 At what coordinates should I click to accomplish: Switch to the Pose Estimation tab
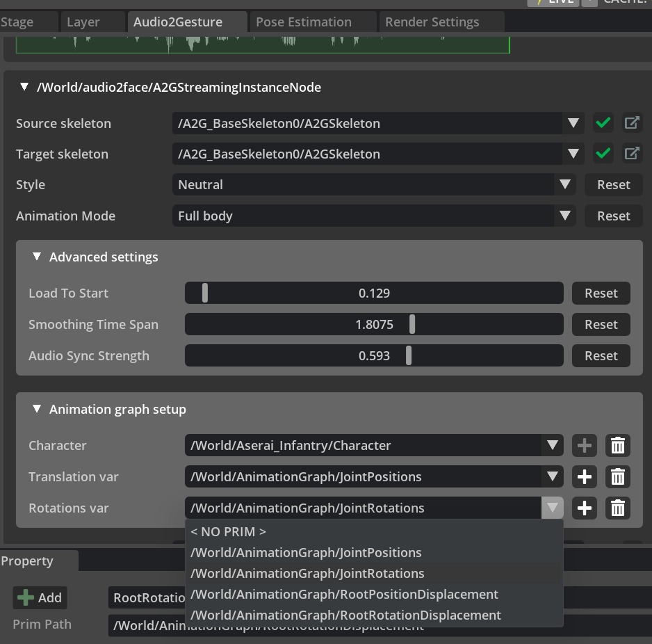click(x=304, y=22)
